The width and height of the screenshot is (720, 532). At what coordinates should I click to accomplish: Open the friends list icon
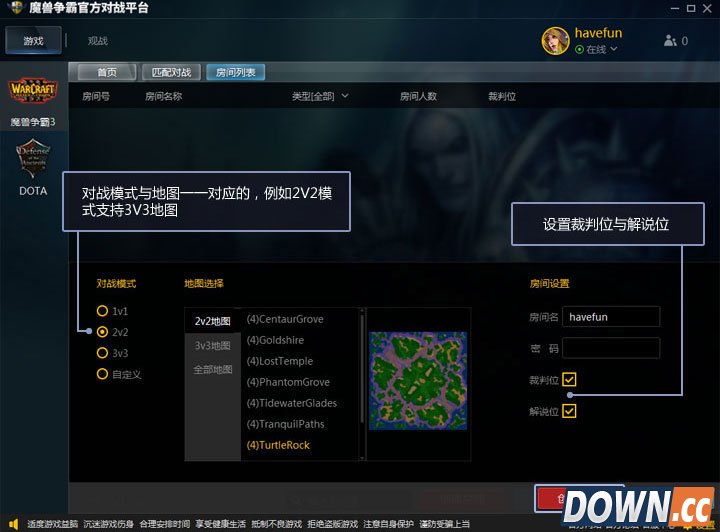pyautogui.click(x=670, y=41)
